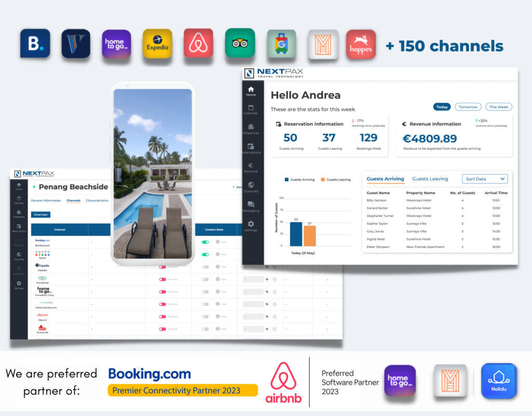Open Home in the Hello Andrea dashboard sidebar
Image resolution: width=532 pixels, height=416 pixels.
click(x=251, y=91)
